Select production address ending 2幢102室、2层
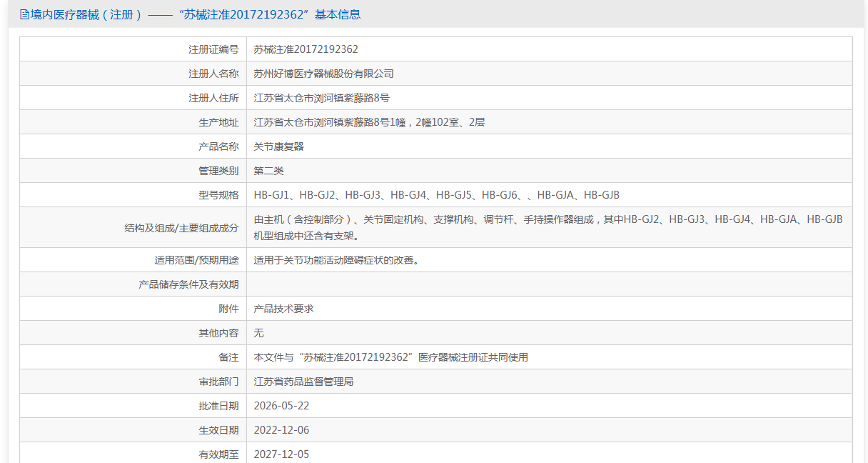Viewport: 868px width, 463px height. coord(370,122)
